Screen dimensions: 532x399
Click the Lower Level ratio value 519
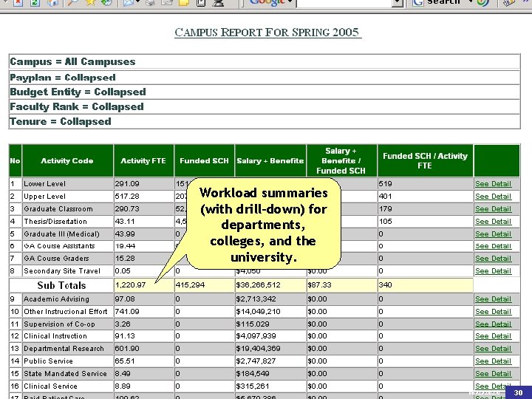386,184
